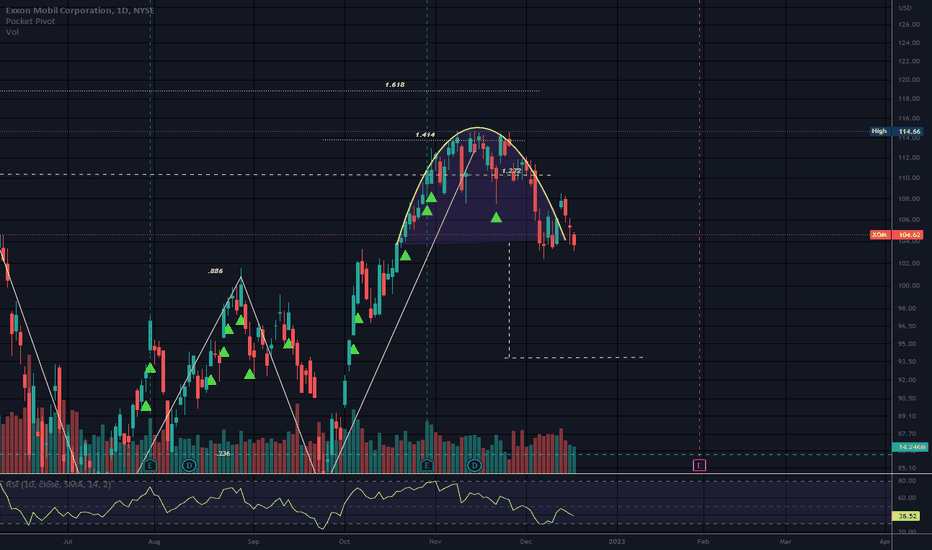Click the 14.246M volume value label

tap(910, 447)
